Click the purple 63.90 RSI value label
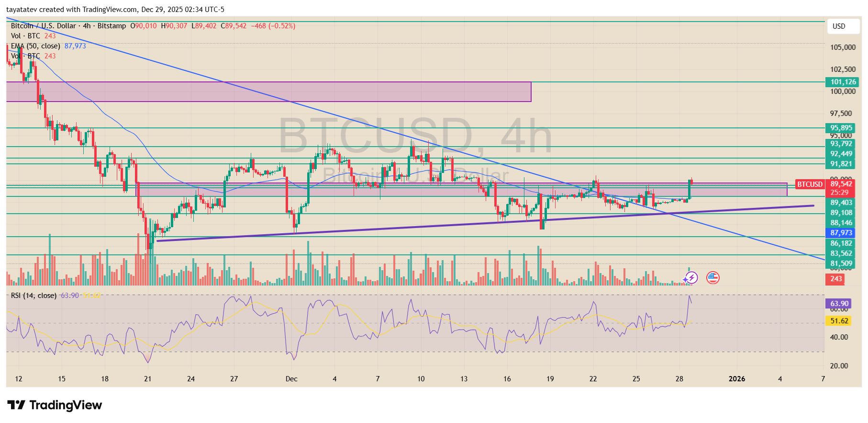The height and width of the screenshot is (423, 868). tap(839, 303)
